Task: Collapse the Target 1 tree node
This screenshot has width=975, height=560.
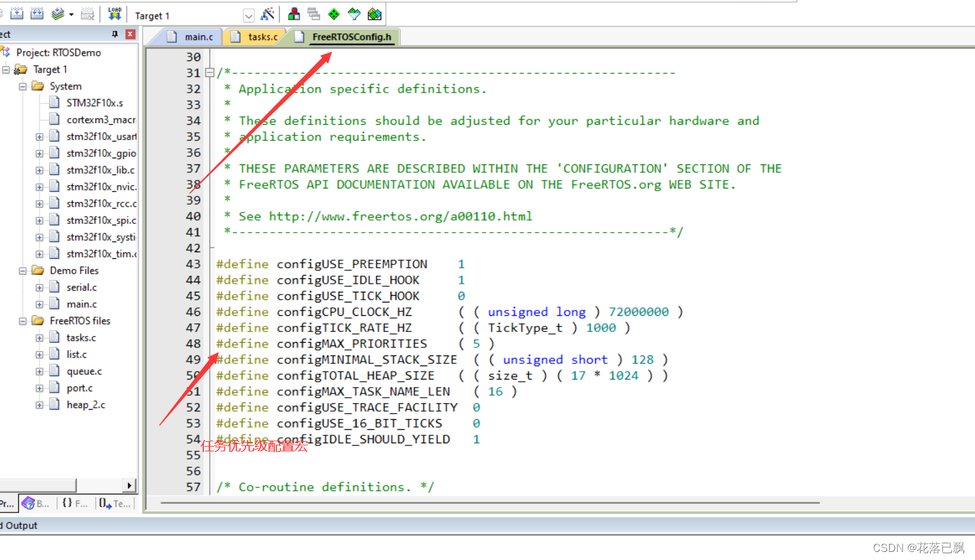Action: click(5, 70)
